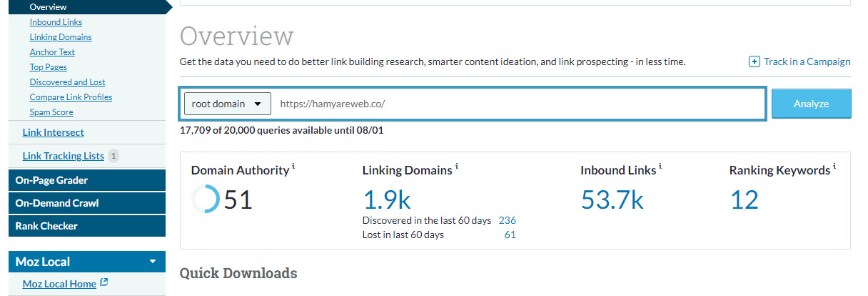Viewport: 868px width, 296px height.
Task: Open the root domain dropdown
Action: tap(227, 104)
